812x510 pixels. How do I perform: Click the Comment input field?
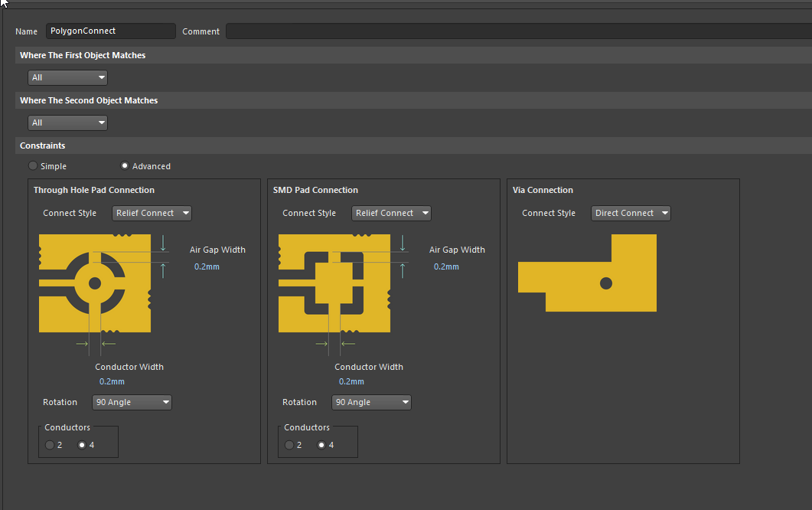519,31
